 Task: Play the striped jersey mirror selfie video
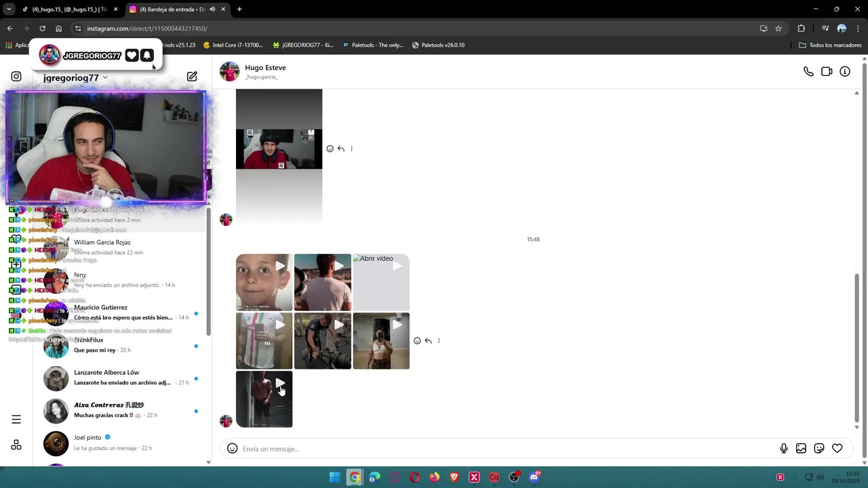[x=264, y=340]
